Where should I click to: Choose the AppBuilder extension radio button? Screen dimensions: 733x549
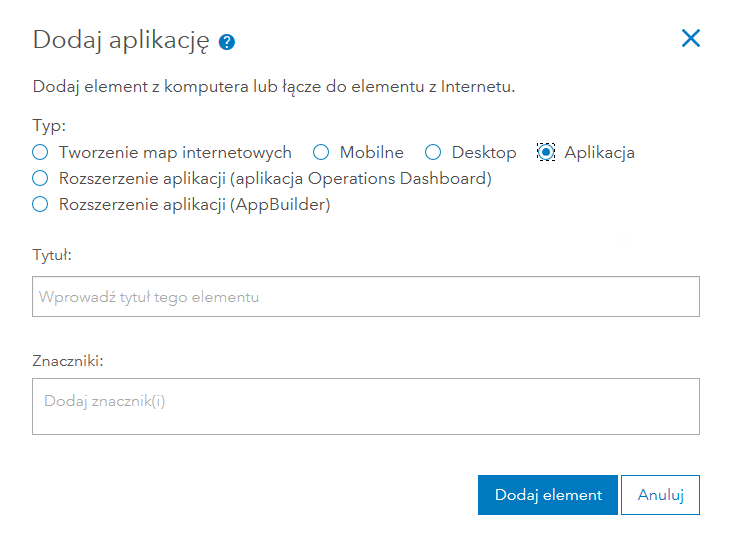click(x=40, y=205)
